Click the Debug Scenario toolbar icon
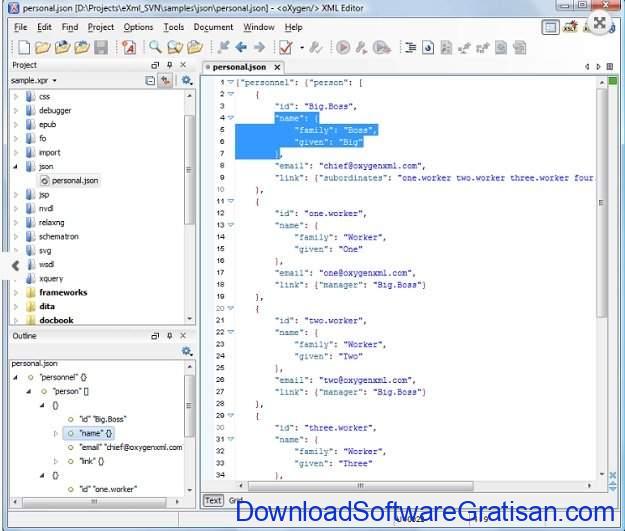625x531 pixels. [x=381, y=48]
